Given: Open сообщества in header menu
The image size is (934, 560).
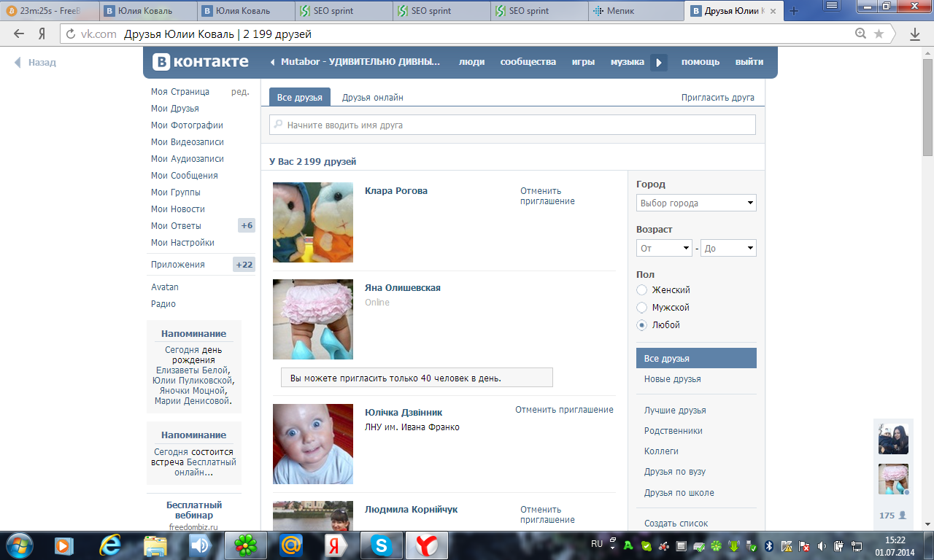Looking at the screenshot, I should (528, 62).
